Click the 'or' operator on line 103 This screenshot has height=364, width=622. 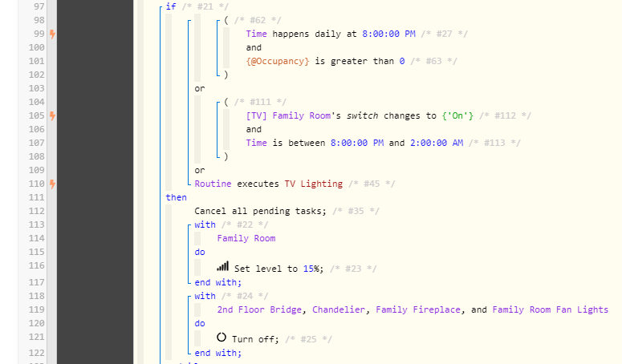(200, 89)
